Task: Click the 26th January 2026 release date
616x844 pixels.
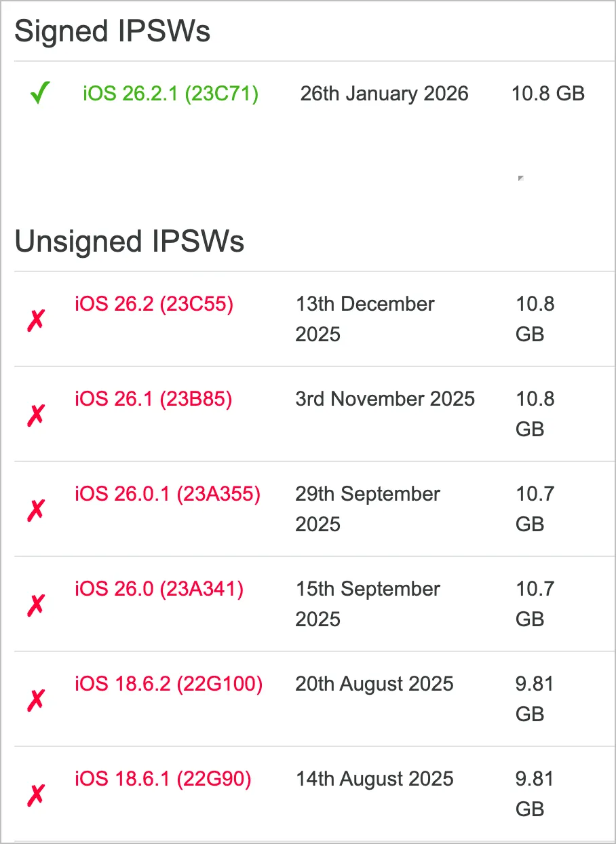Action: [x=384, y=94]
